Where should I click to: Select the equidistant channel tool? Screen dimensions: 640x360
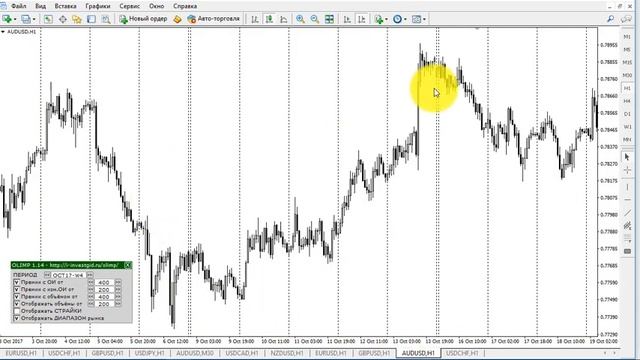click(627, 225)
